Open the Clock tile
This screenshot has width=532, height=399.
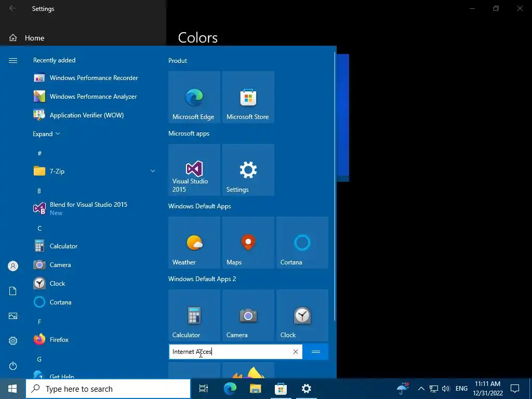tap(302, 315)
